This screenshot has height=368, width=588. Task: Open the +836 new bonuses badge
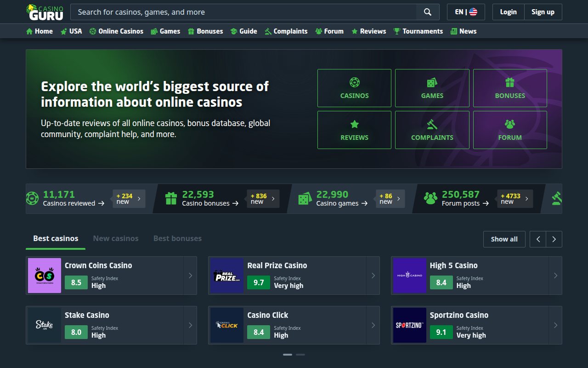point(263,199)
